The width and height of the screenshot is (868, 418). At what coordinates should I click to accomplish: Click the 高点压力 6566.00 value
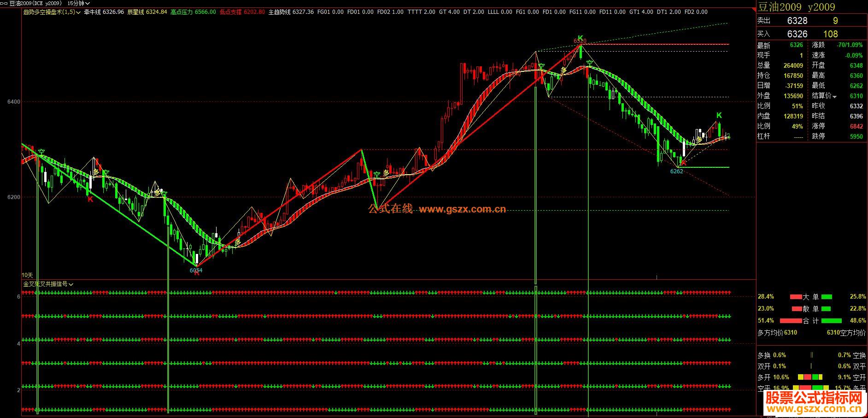coord(193,12)
